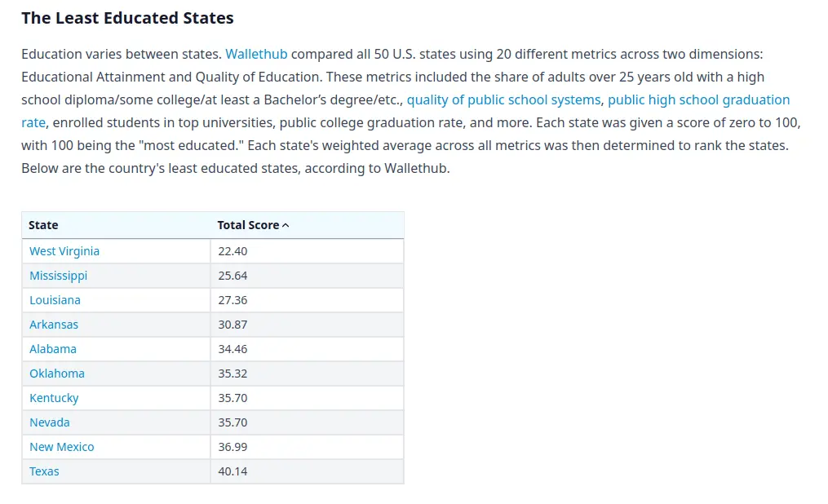The height and width of the screenshot is (504, 828).
Task: Click the Total Score sort arrow icon
Action: pyautogui.click(x=286, y=226)
